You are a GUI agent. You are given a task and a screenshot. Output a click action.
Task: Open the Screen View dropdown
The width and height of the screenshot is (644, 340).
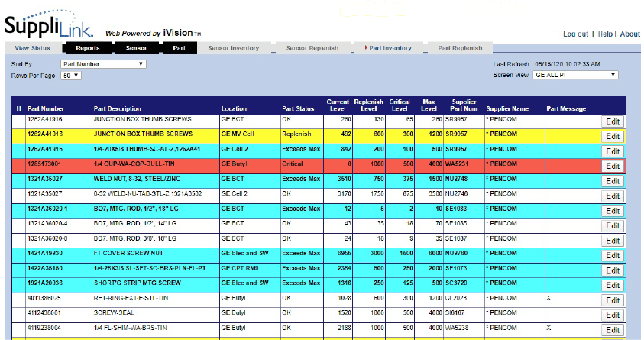[x=574, y=75]
